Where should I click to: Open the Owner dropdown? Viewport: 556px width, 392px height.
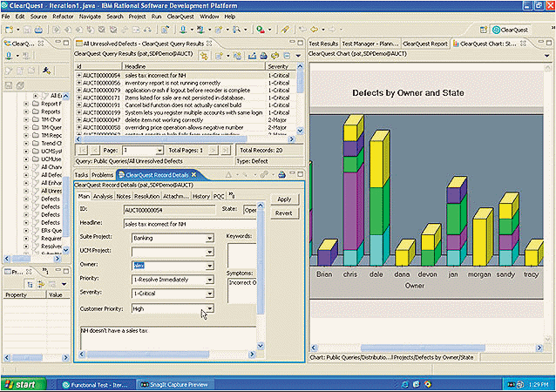click(x=209, y=266)
